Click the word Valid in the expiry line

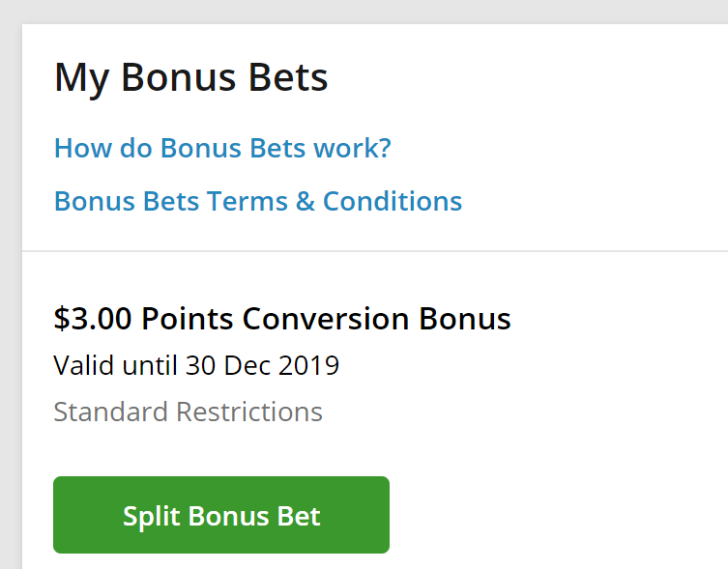[x=83, y=365]
